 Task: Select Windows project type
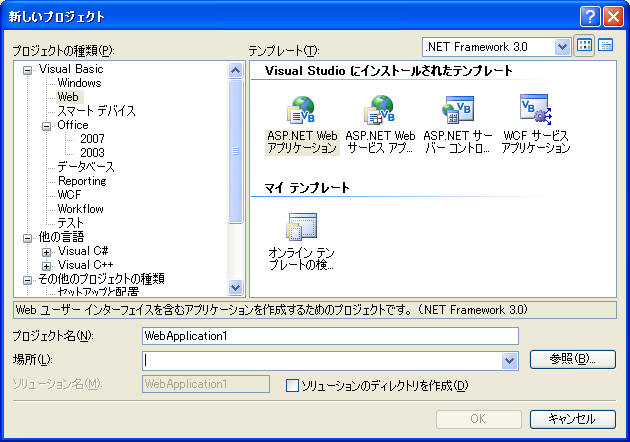point(79,83)
